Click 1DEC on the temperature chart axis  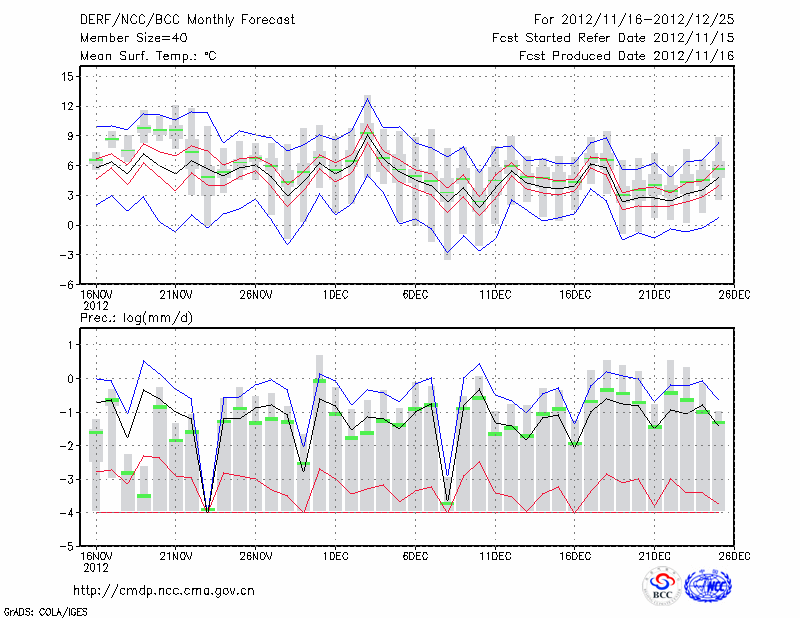[334, 296]
